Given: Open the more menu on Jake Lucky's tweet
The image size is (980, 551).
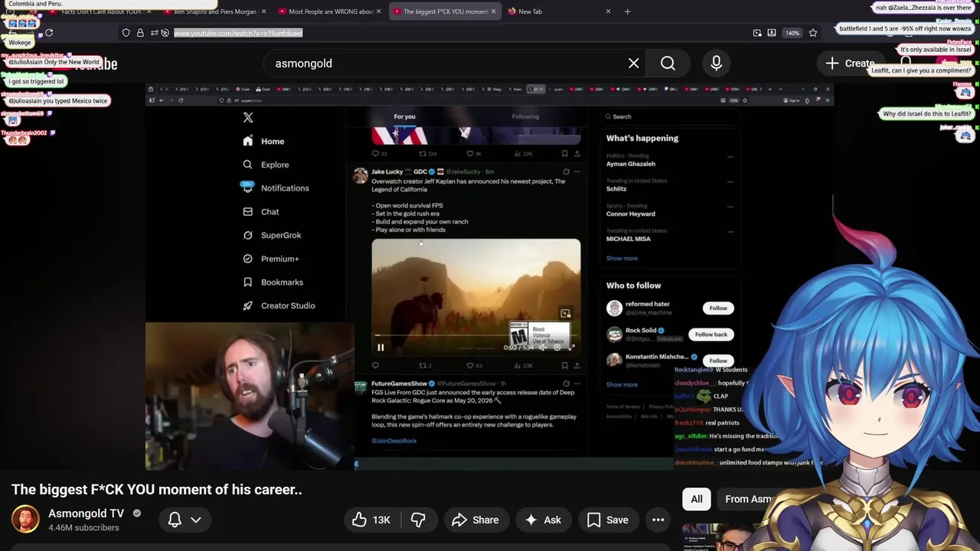Looking at the screenshot, I should pyautogui.click(x=577, y=171).
